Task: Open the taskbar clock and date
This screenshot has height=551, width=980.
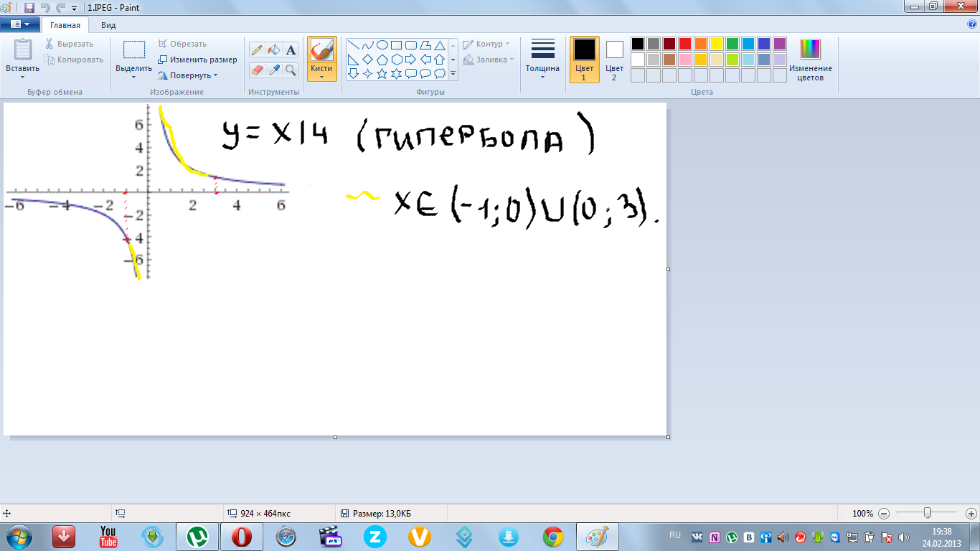Action: 941,537
